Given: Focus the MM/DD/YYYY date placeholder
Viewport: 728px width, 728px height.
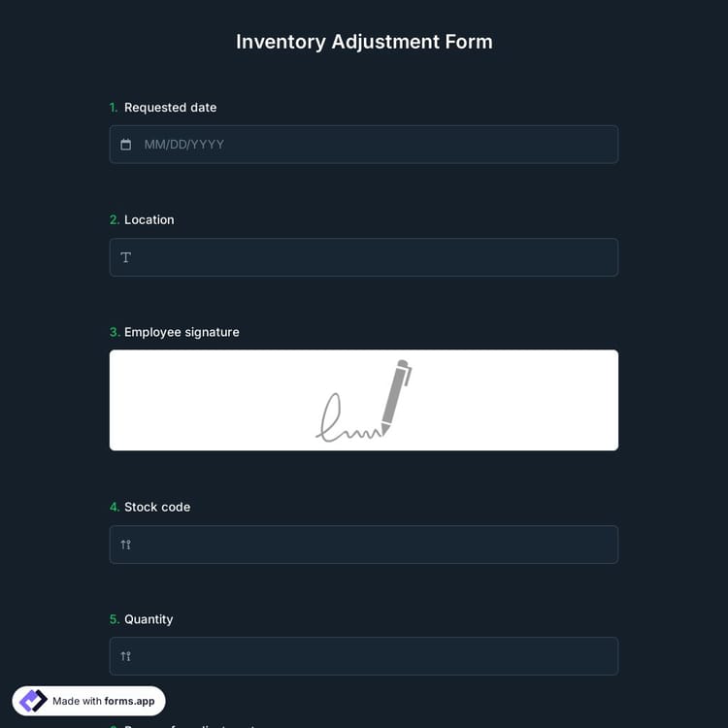Looking at the screenshot, I should [184, 145].
